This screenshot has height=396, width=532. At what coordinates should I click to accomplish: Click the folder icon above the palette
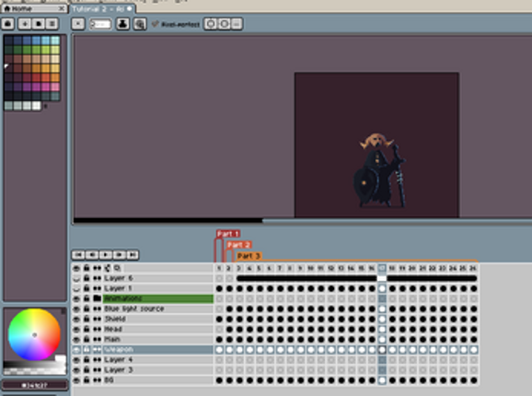click(x=39, y=24)
